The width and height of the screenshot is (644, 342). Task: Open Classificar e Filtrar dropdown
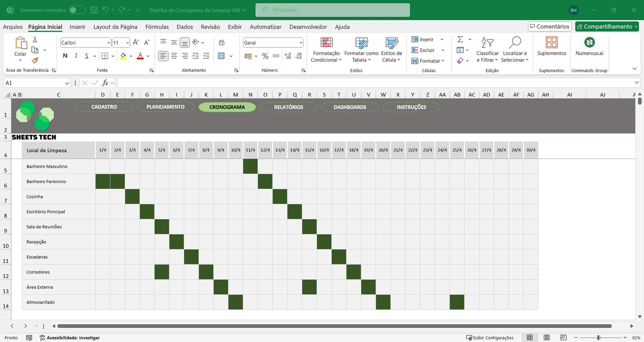click(487, 49)
